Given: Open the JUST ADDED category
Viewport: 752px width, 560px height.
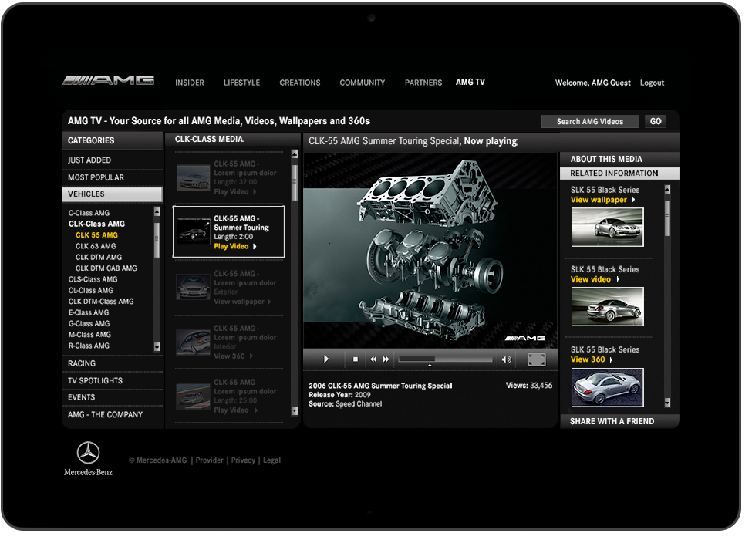Looking at the screenshot, I should [x=113, y=160].
